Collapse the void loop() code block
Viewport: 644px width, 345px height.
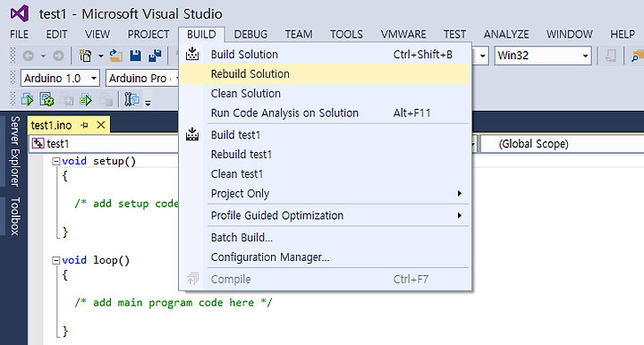55,260
